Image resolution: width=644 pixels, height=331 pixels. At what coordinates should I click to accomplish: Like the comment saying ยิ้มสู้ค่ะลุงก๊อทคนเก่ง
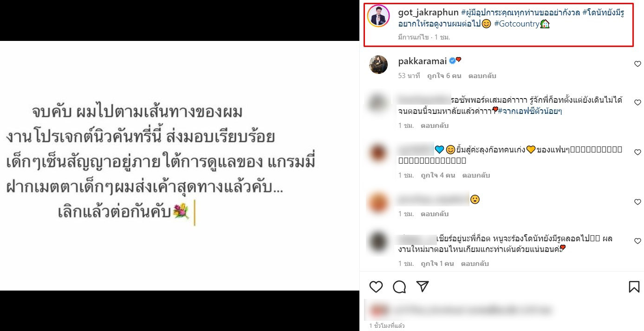[x=637, y=152]
